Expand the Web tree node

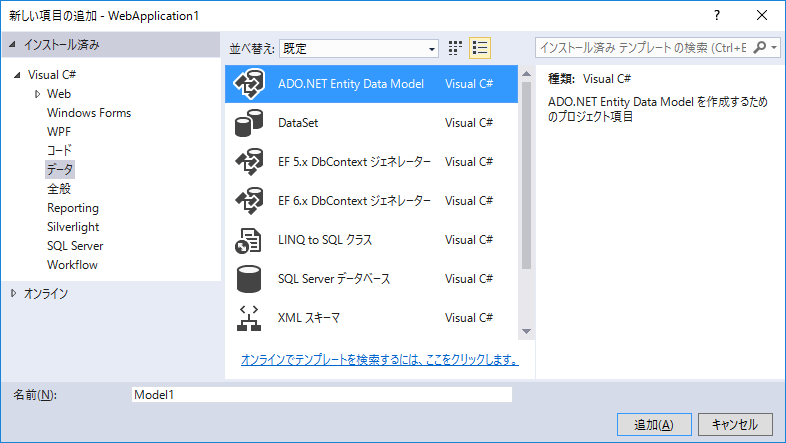coord(38,94)
